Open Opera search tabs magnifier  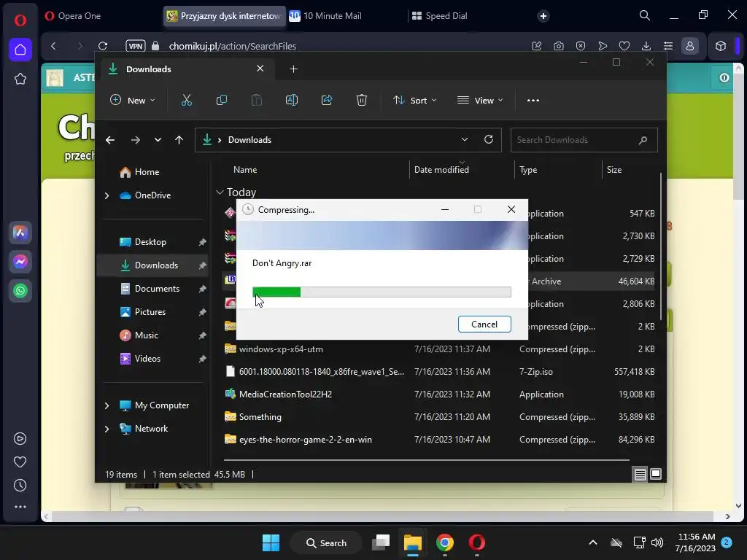pos(645,16)
